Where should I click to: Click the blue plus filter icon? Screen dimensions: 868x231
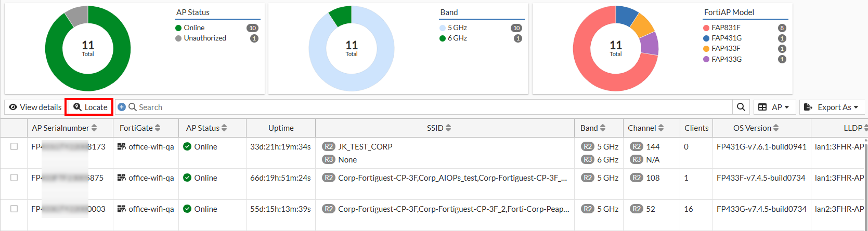(122, 107)
